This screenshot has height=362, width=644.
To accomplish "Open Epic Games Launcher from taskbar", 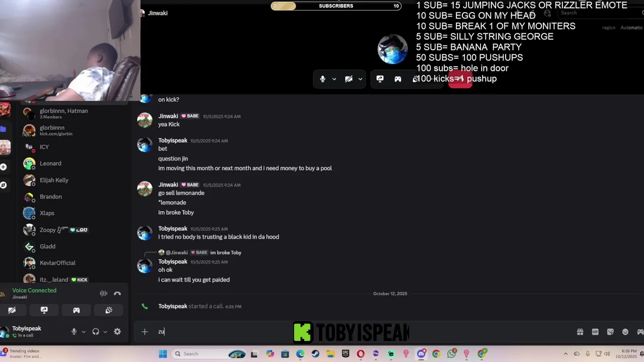I will pos(345,354).
